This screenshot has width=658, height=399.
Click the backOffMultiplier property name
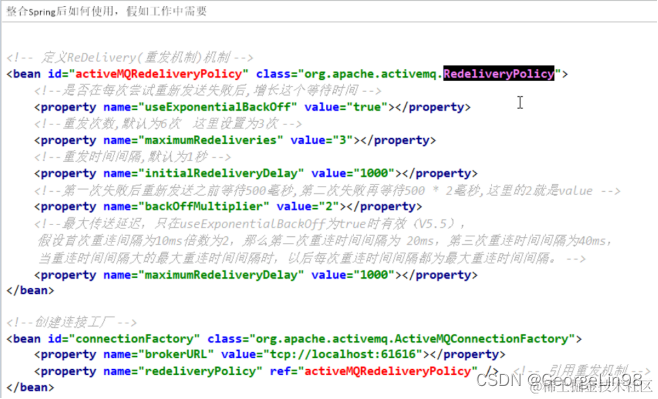pyautogui.click(x=204, y=206)
